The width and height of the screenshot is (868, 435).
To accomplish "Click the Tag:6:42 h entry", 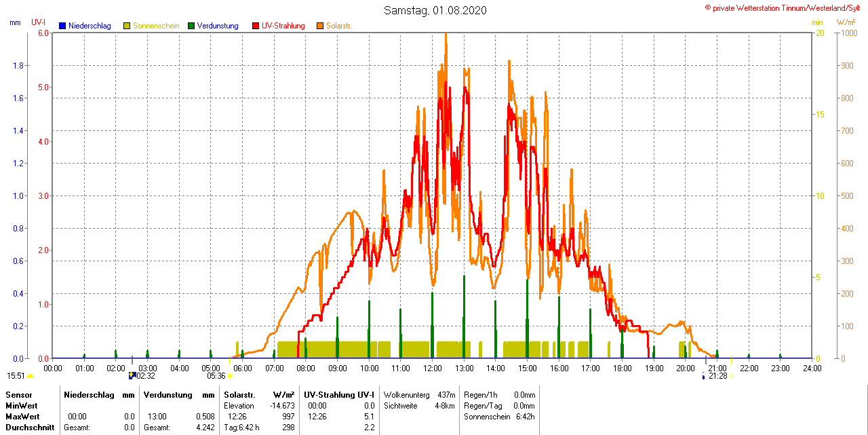I will [x=241, y=428].
